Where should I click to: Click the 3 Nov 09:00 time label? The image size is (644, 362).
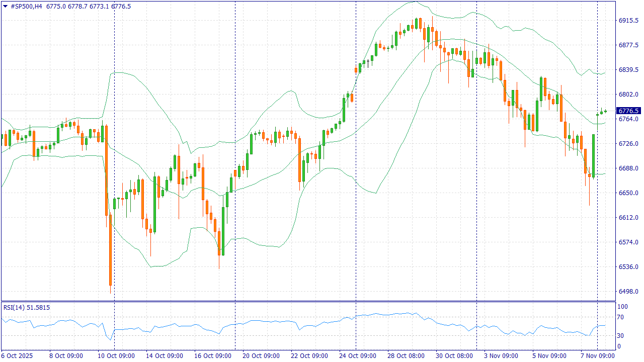click(x=501, y=355)
